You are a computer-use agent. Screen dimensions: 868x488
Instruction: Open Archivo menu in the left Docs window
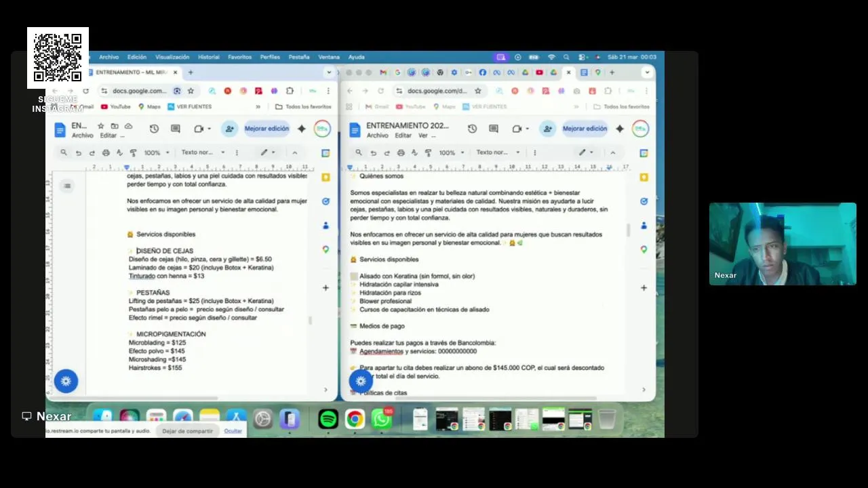[83, 136]
